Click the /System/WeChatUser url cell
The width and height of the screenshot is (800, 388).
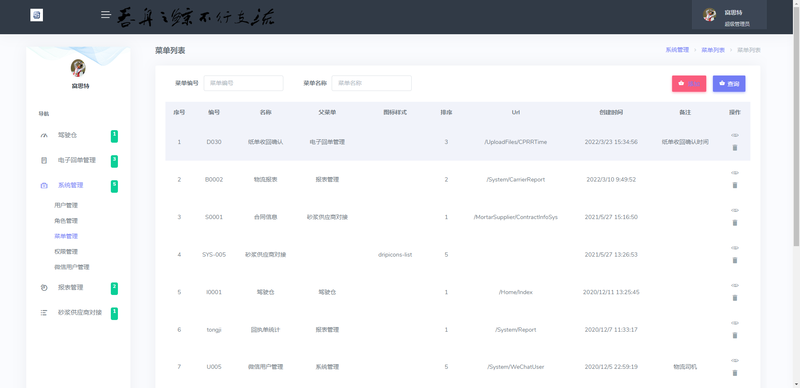(x=515, y=367)
